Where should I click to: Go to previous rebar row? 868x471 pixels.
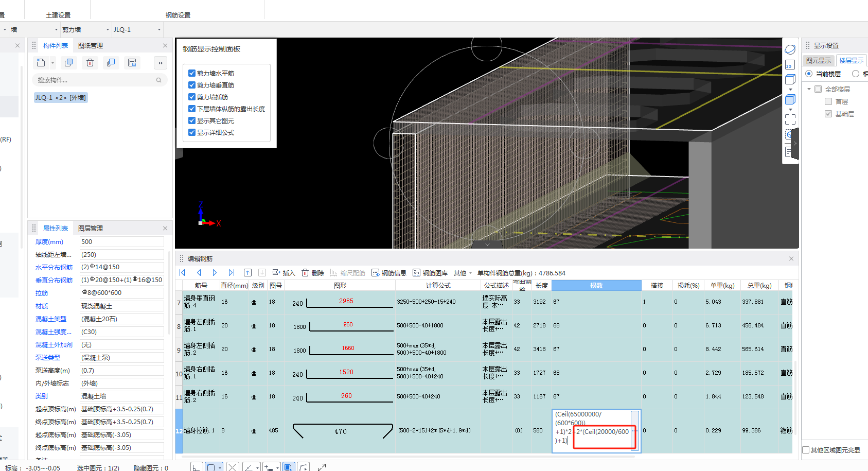coord(199,273)
